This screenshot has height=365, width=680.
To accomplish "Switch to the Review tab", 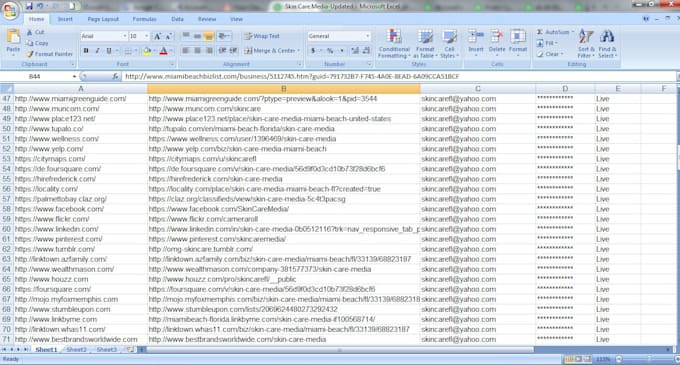I will pyautogui.click(x=207, y=20).
